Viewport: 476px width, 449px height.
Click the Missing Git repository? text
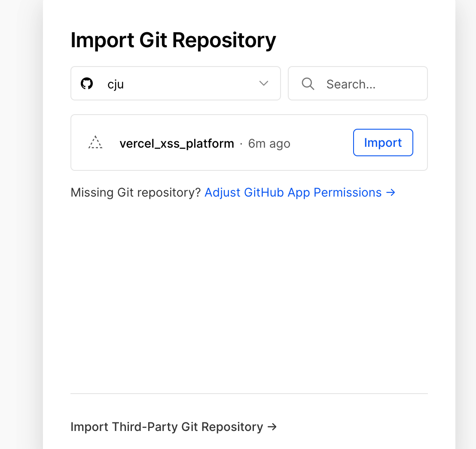point(136,193)
